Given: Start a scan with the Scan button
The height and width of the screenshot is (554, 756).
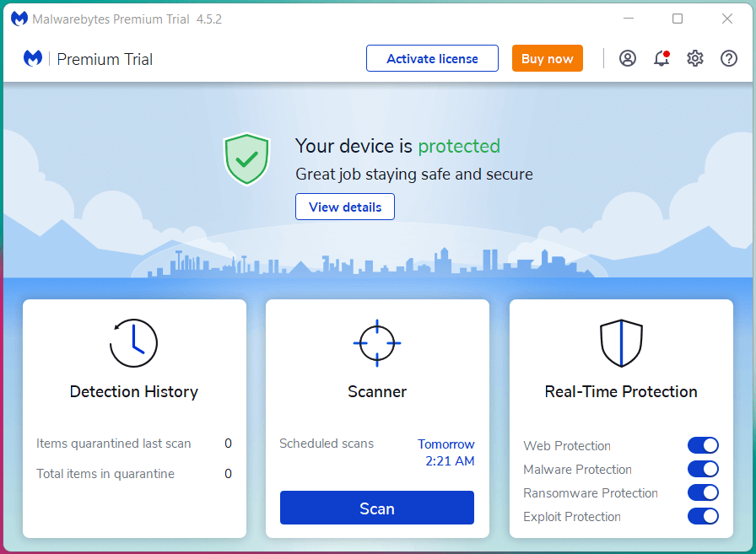Looking at the screenshot, I should (x=377, y=508).
